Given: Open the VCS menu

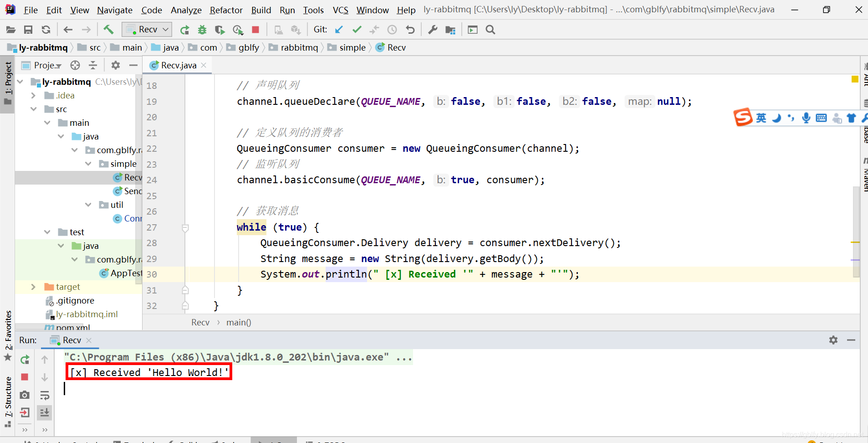Looking at the screenshot, I should [340, 10].
